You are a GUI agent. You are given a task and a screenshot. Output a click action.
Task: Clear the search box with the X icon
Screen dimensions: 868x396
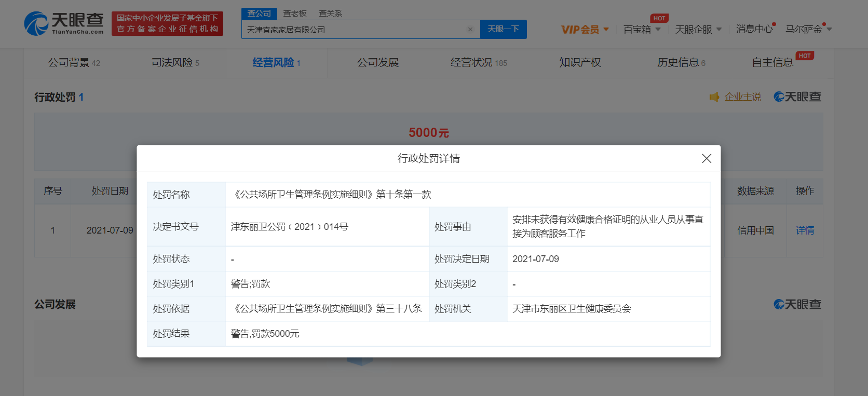470,30
